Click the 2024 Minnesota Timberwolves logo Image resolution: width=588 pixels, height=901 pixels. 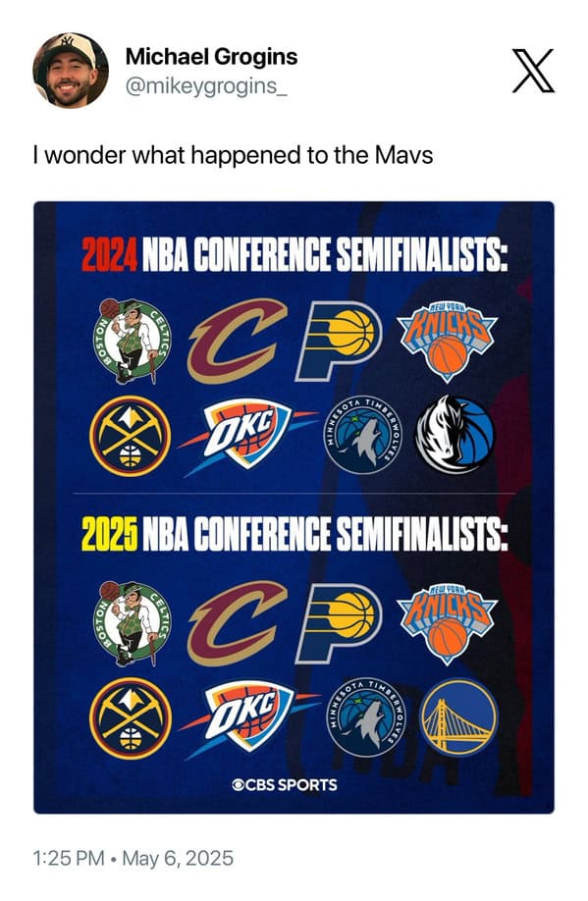click(362, 437)
